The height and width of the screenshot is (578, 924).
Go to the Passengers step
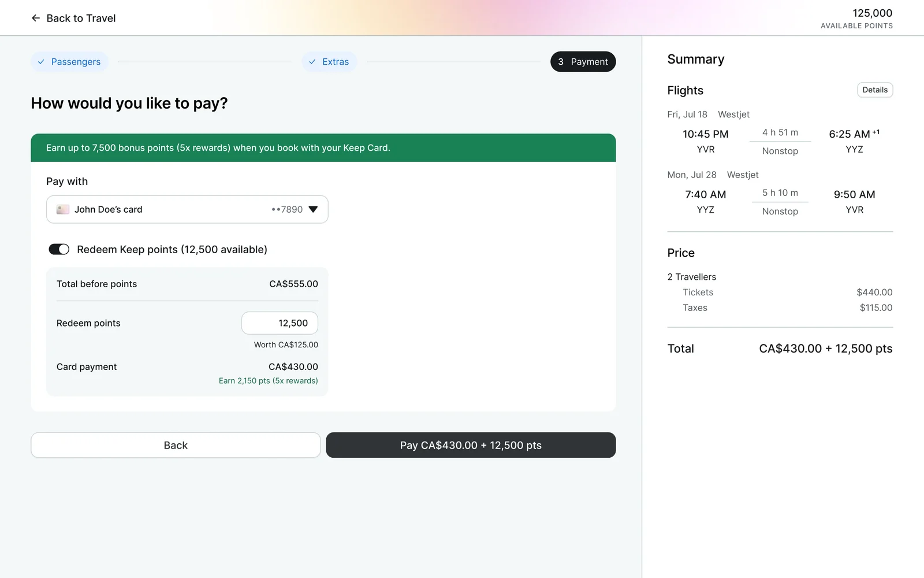(x=69, y=62)
